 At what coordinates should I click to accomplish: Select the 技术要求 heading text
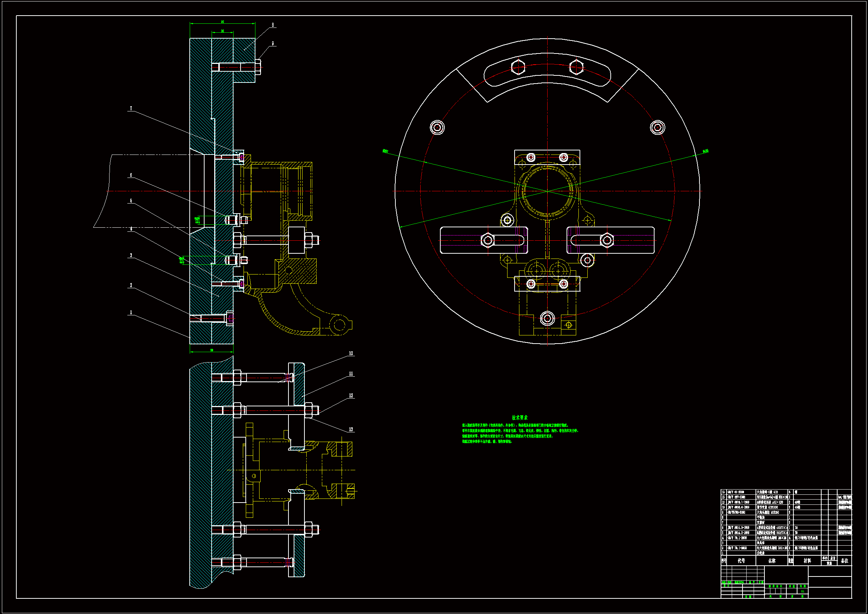(x=519, y=418)
